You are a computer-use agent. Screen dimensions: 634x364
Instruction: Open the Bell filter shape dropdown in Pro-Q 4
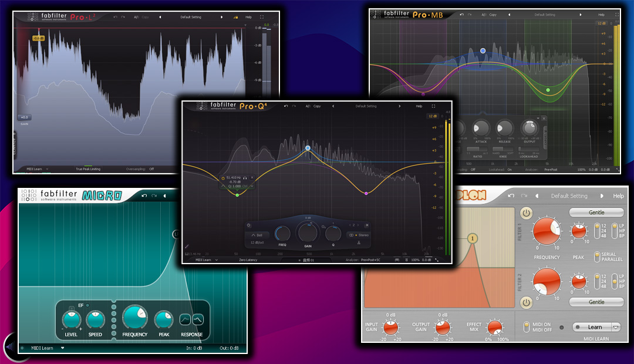(257, 235)
